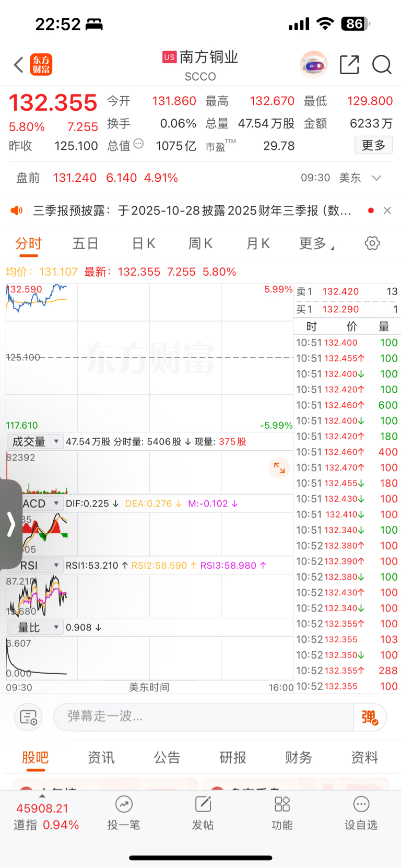Expand the 盘前 pre-market chevron
401x868 pixels.
coord(376,178)
